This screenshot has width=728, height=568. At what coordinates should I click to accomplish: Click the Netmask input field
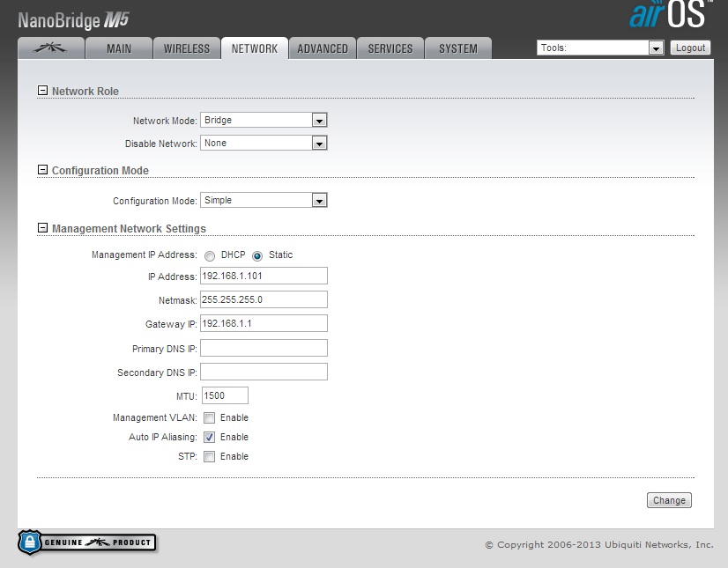[264, 299]
